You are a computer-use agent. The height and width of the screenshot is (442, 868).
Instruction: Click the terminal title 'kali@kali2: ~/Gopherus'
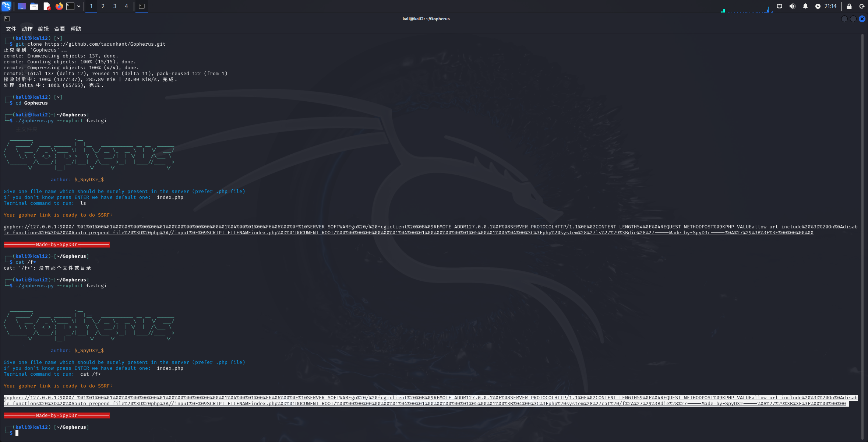click(426, 19)
